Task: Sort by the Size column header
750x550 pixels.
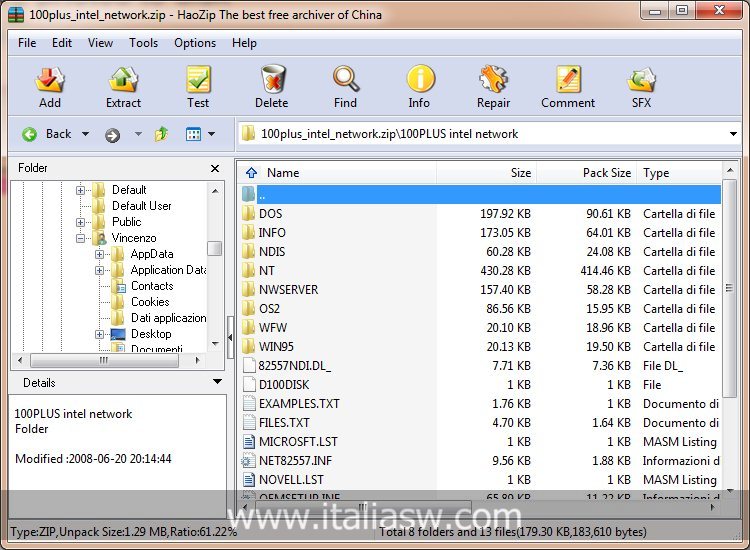Action: coord(486,173)
